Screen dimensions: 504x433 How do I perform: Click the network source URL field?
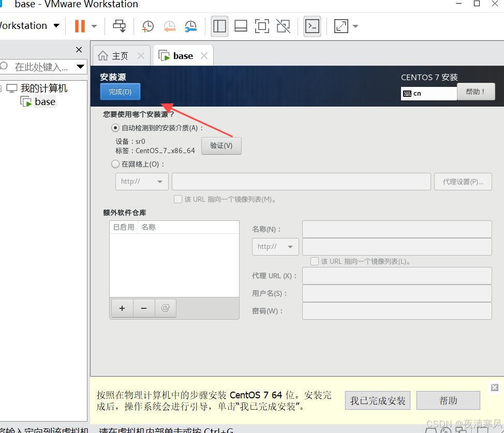click(x=301, y=182)
